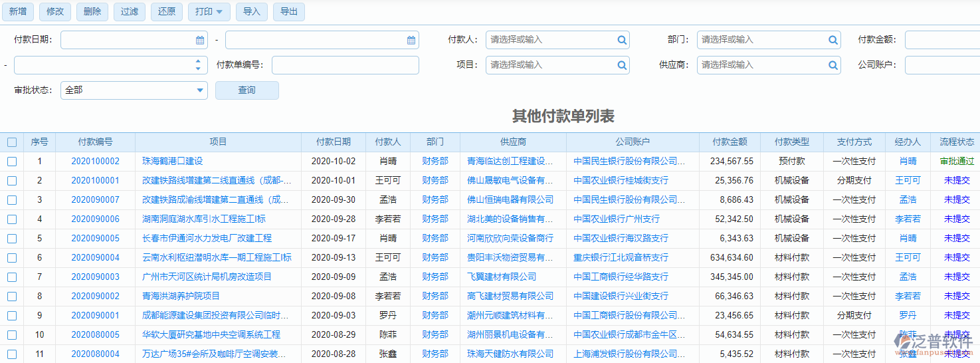Sort by the 付款金额 column header

click(730, 142)
